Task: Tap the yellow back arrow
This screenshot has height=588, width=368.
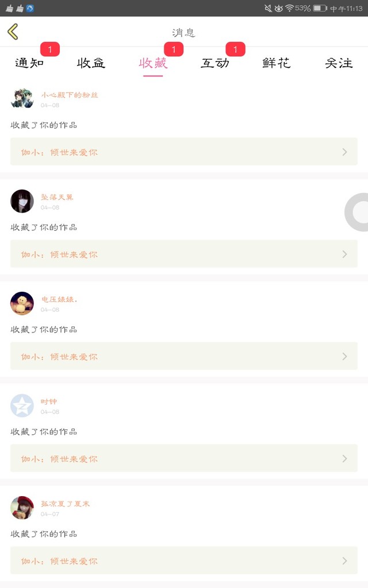Action: 13,32
